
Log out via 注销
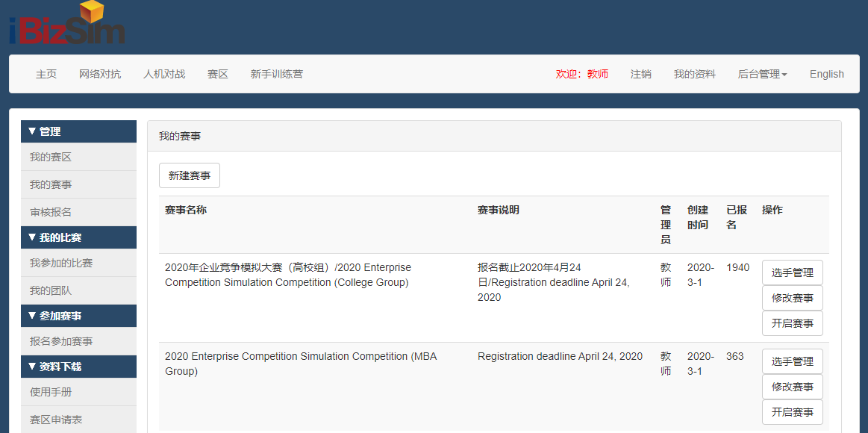click(641, 74)
